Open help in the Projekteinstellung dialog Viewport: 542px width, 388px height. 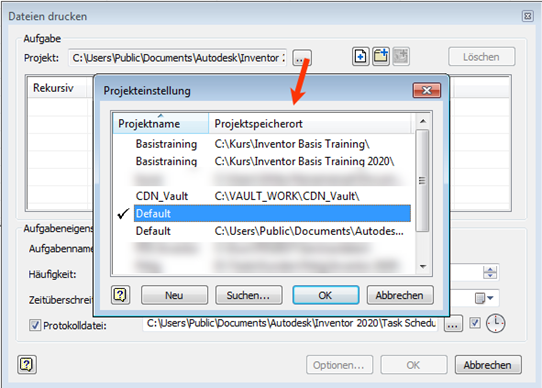pos(120,295)
